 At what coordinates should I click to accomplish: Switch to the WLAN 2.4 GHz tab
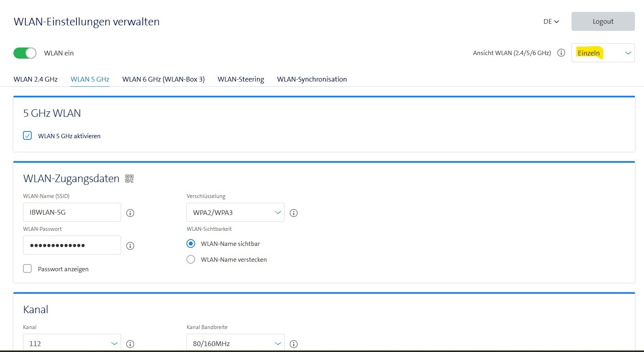tap(36, 79)
